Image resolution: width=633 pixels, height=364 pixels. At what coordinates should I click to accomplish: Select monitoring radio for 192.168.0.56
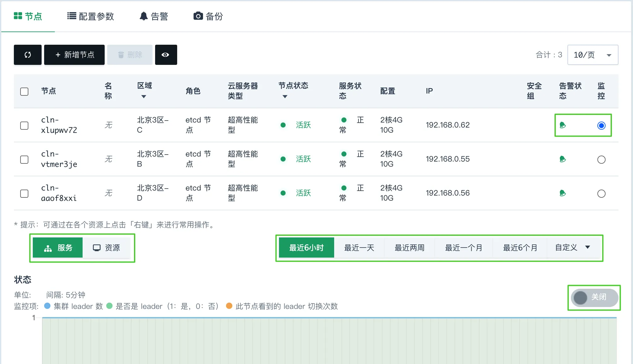tap(601, 194)
